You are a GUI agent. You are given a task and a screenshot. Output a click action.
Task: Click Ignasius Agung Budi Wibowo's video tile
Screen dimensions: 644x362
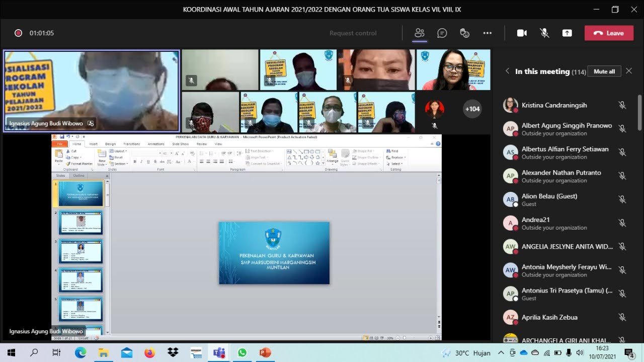pyautogui.click(x=92, y=91)
